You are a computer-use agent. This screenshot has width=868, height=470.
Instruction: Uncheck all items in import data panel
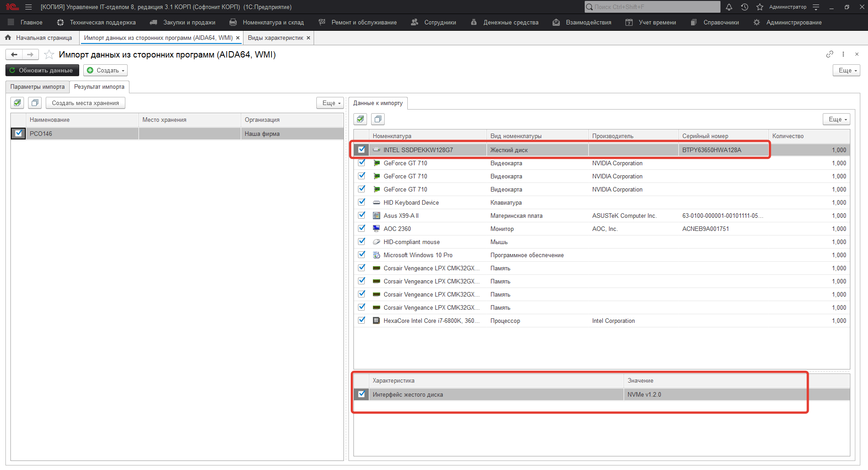tap(378, 119)
